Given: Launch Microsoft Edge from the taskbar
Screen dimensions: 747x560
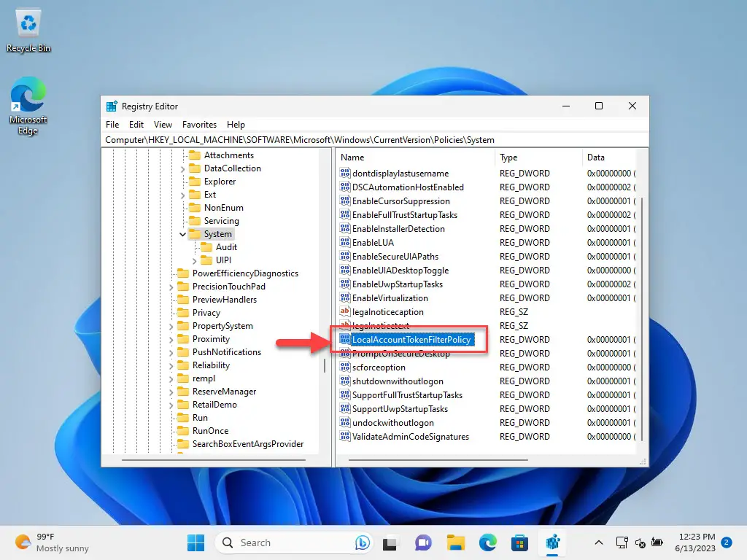Looking at the screenshot, I should pos(487,542).
